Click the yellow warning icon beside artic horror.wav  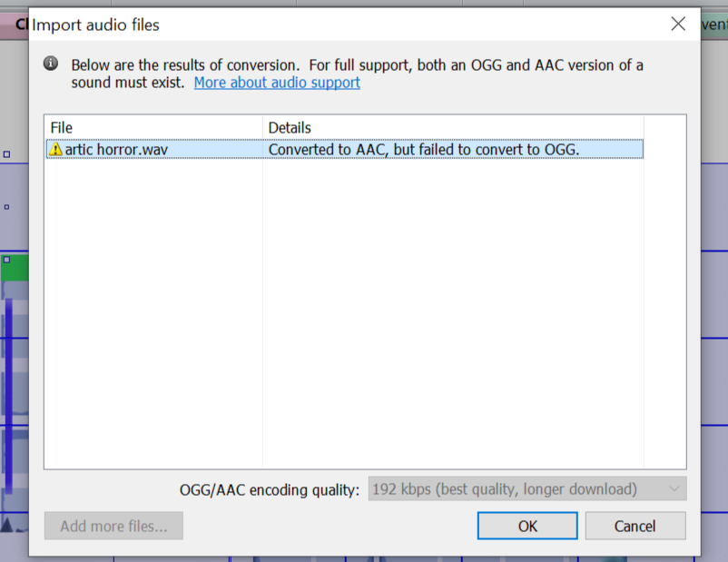coord(55,149)
